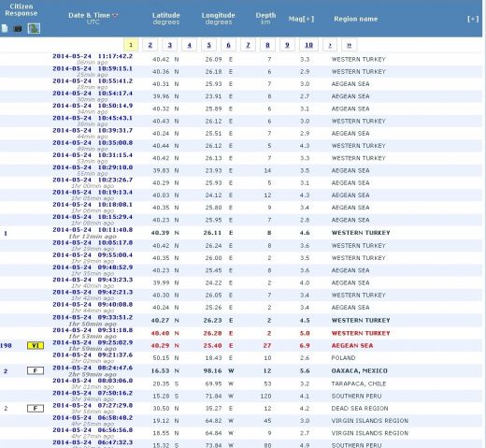Screen dimensions: 486x448
Task: Click the DEAD SEA REGION name
Action: (360, 409)
